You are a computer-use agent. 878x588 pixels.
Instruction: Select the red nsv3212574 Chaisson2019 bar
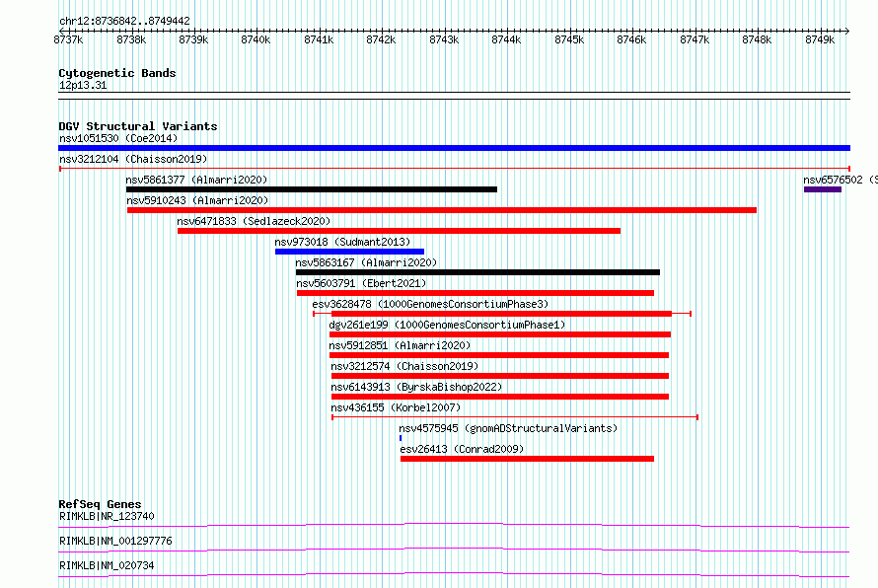coord(500,376)
